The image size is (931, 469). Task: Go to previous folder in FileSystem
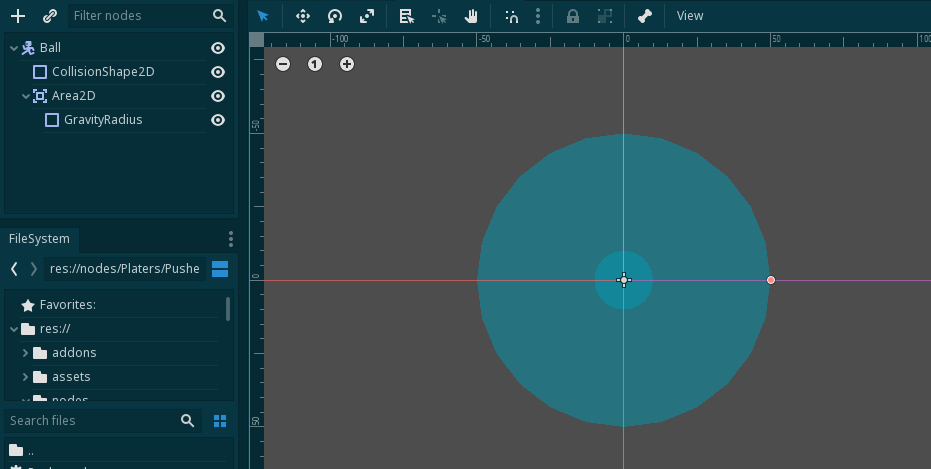click(14, 269)
